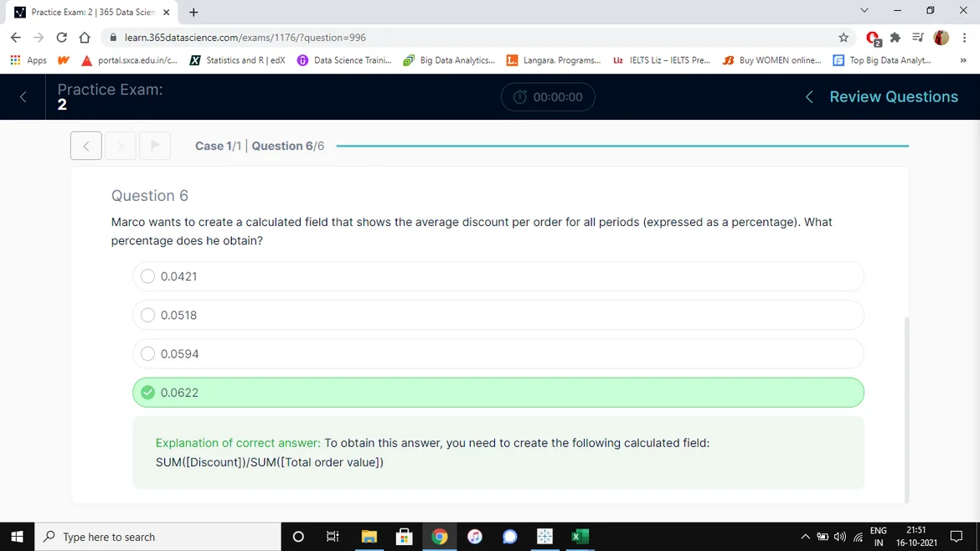Click the browser home icon
This screenshot has width=980, height=551.
tap(85, 38)
